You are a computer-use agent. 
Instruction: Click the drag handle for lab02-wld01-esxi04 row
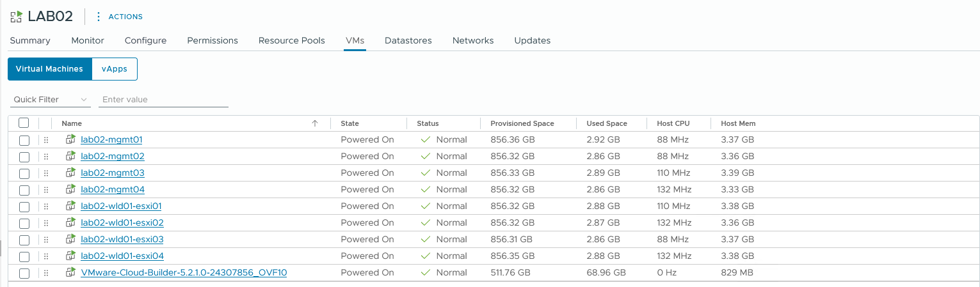(45, 256)
